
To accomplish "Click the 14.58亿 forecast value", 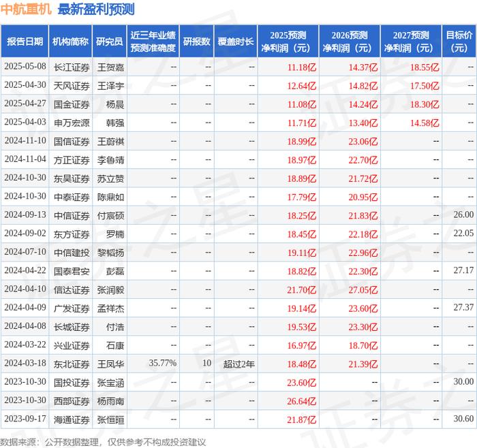I will coord(425,123).
